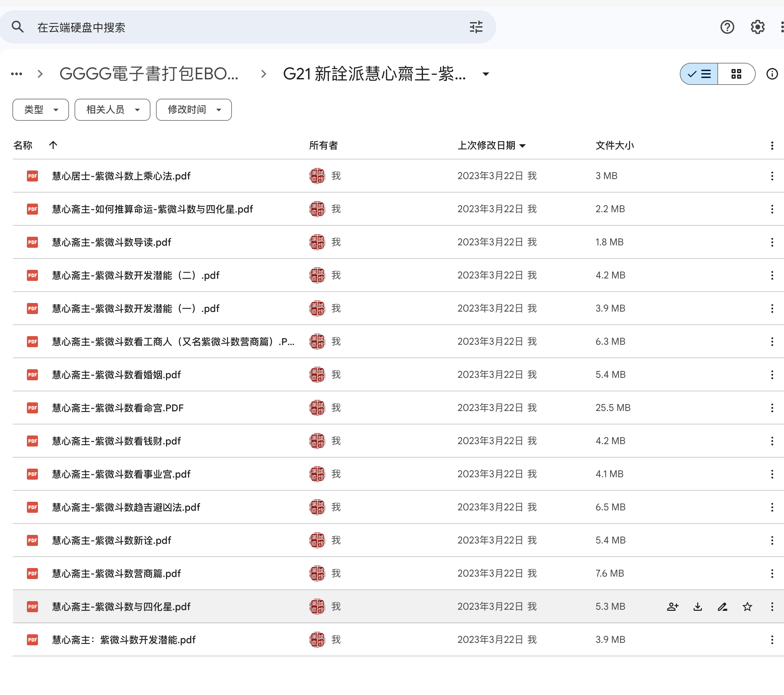Image resolution: width=784 pixels, height=695 pixels.
Task: Star 慧心斋主-紫微斗数与四化星.pdf
Action: [747, 606]
